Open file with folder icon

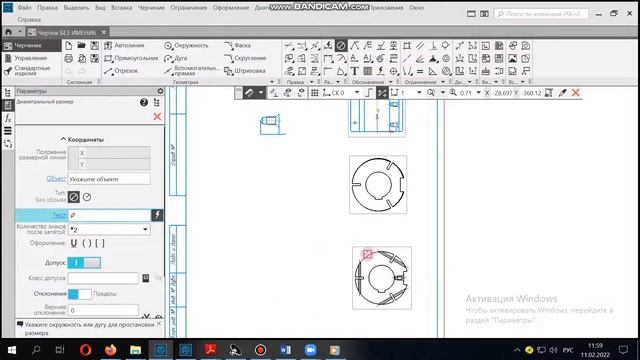[82, 45]
